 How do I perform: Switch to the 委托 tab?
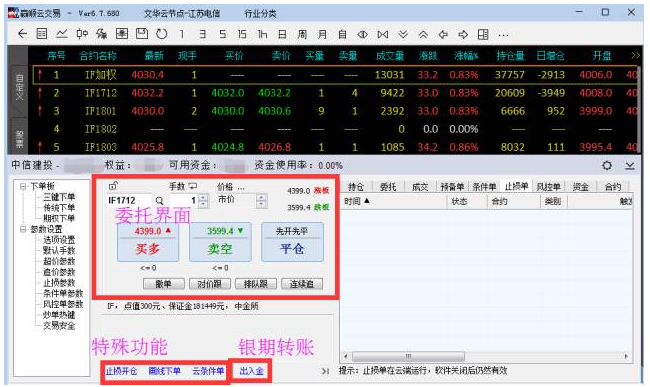388,187
